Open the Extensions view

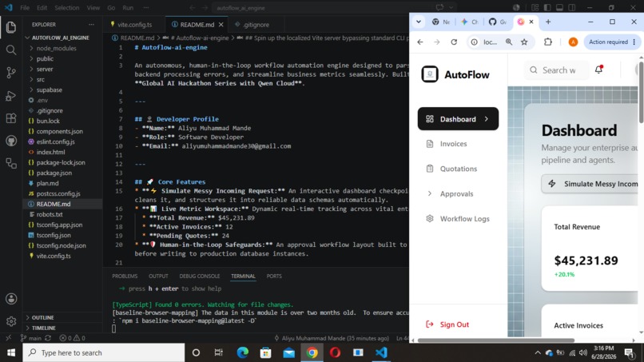[11, 118]
